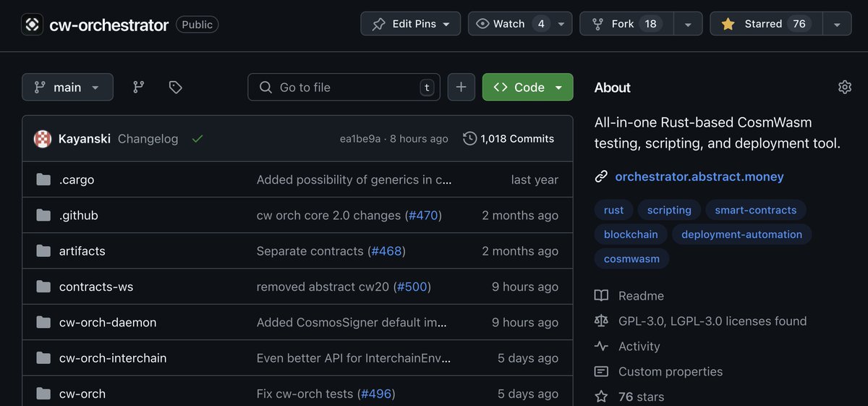Click Kayanski's avatar image
Screen dimensions: 868x406
click(43, 139)
